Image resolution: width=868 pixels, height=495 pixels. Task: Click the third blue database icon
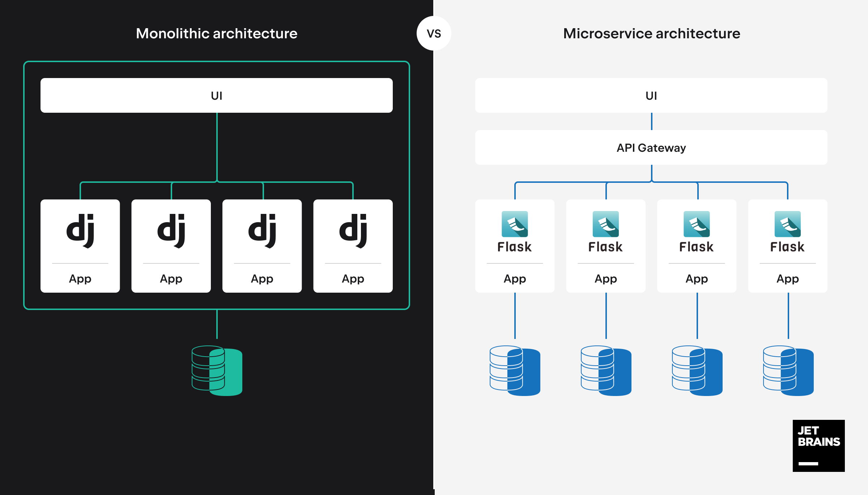697,371
